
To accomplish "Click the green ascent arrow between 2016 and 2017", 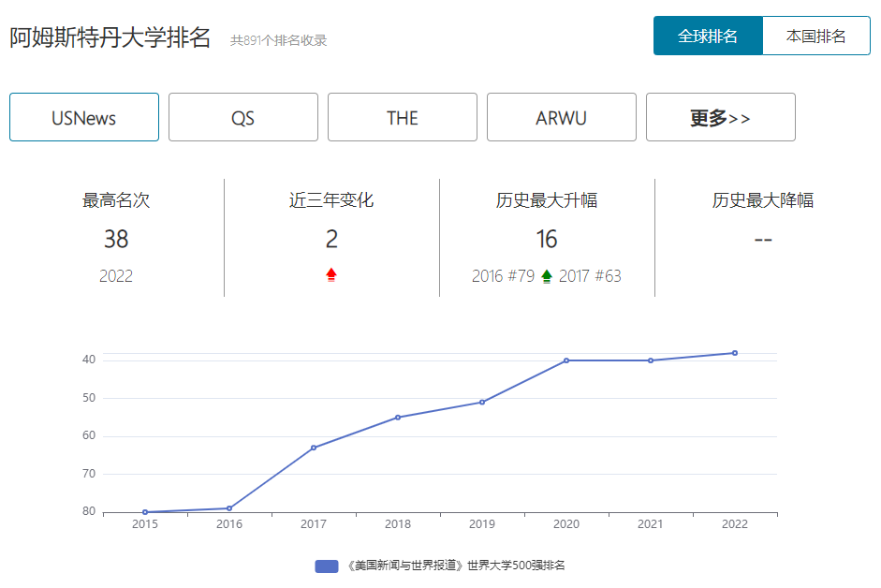I will pos(548,275).
